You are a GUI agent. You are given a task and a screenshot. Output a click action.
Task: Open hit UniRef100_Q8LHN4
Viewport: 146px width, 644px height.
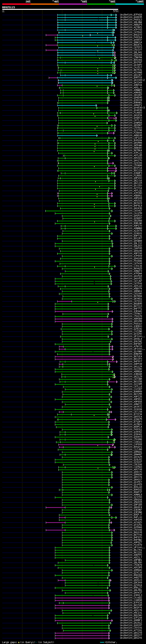[x=131, y=22]
